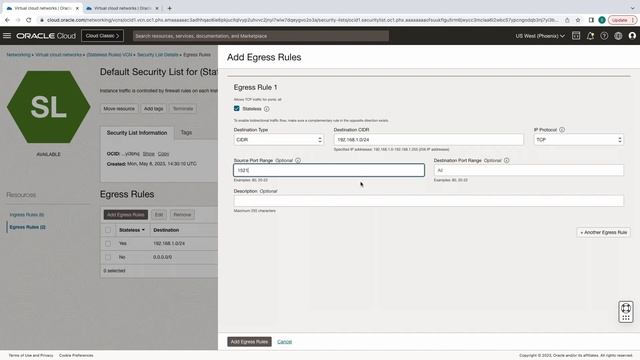
Task: Click the browser forward arrow
Action: (18, 20)
